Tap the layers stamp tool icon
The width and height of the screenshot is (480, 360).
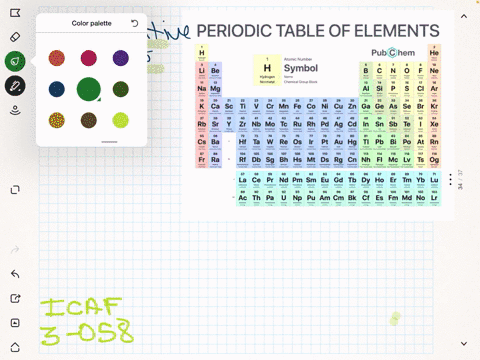click(15, 110)
